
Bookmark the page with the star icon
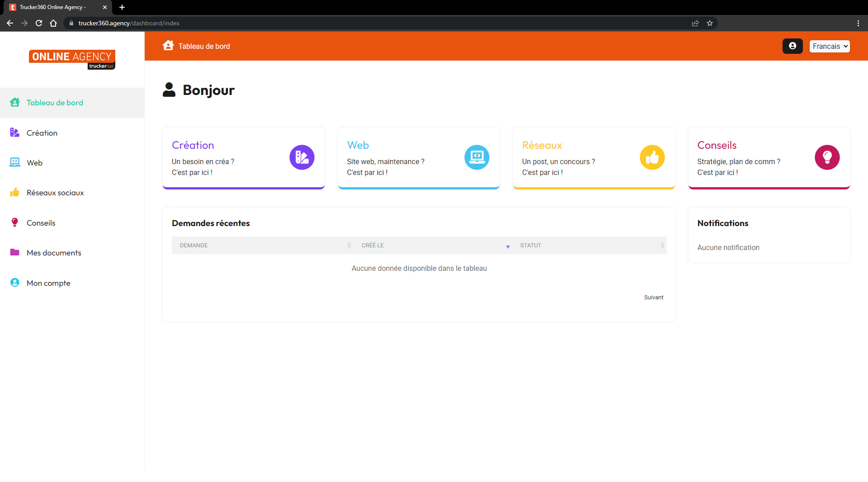pyautogui.click(x=710, y=23)
